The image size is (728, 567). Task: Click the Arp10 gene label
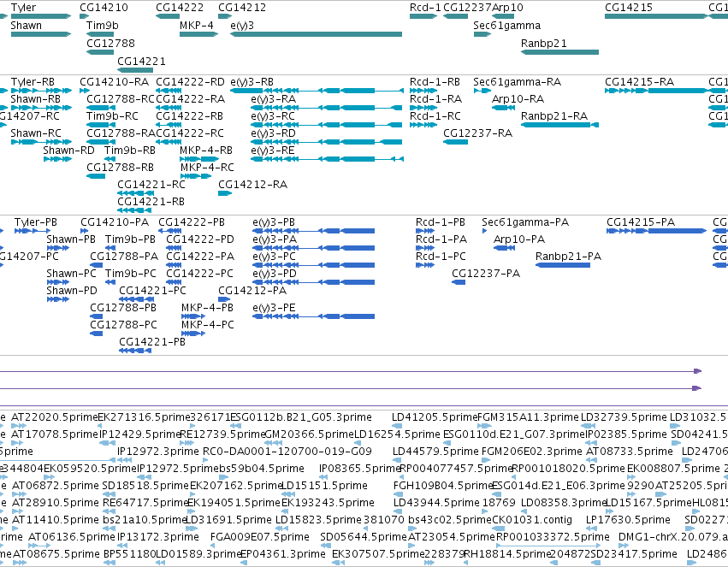point(507,8)
